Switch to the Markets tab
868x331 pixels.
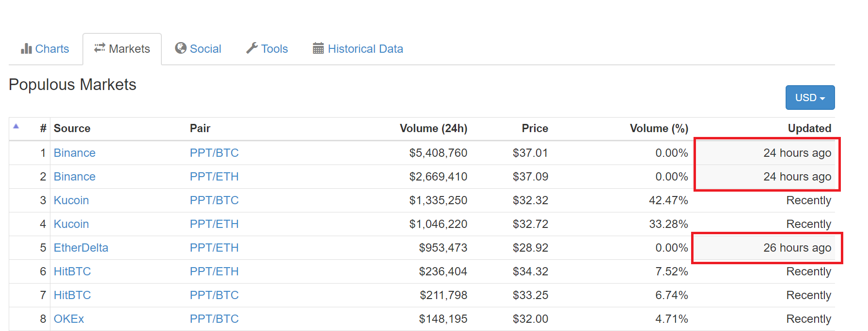122,49
